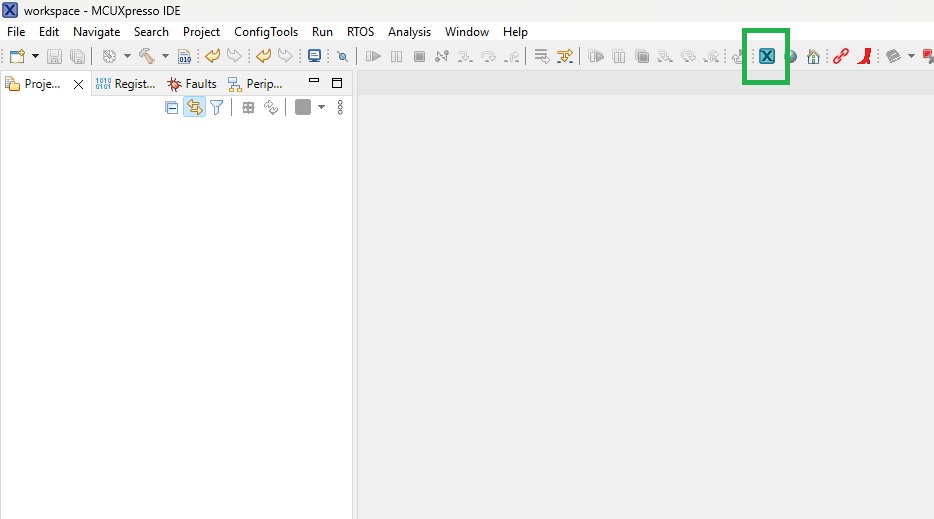Open the three-dot view menu in Project panel
The image size is (934, 519).
pos(340,108)
